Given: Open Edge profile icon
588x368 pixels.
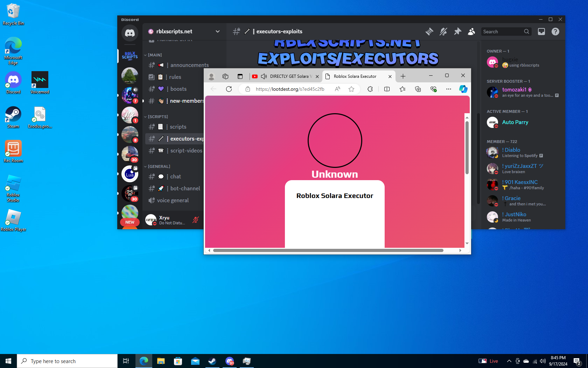Looking at the screenshot, I should 211,76.
